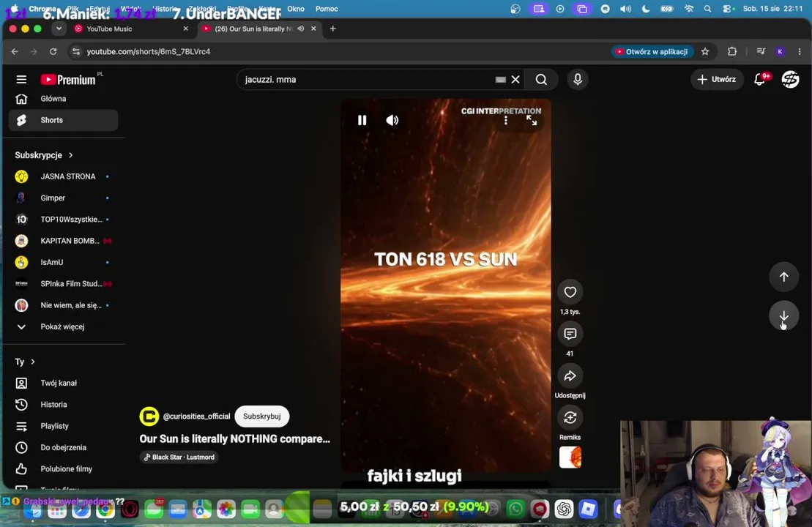Open 'Nie wiem, ale się...' channel
The image size is (812, 527).
(x=63, y=305)
